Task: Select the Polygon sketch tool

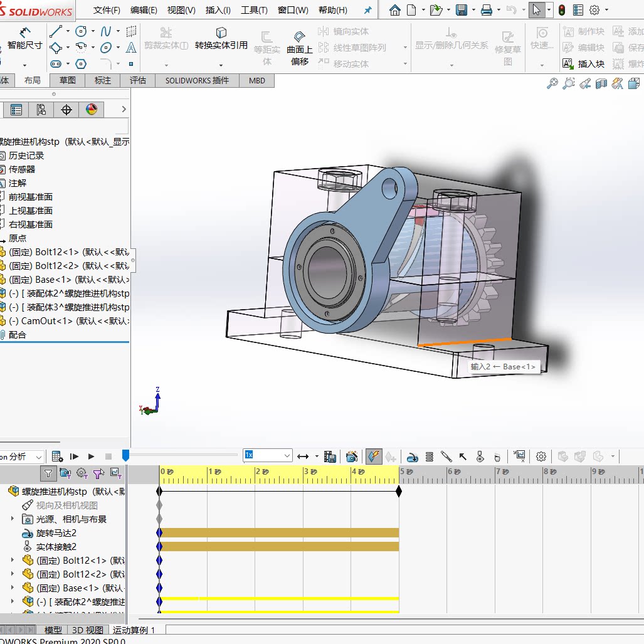Action: click(81, 64)
